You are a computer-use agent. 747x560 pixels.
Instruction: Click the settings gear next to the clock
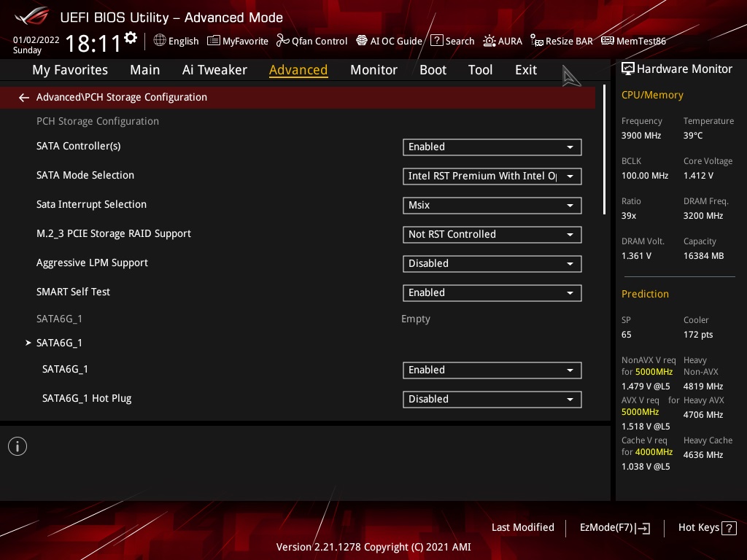click(x=131, y=37)
